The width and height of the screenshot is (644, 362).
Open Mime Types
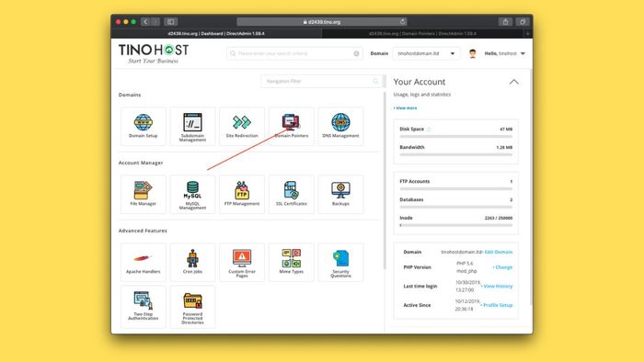pos(292,263)
